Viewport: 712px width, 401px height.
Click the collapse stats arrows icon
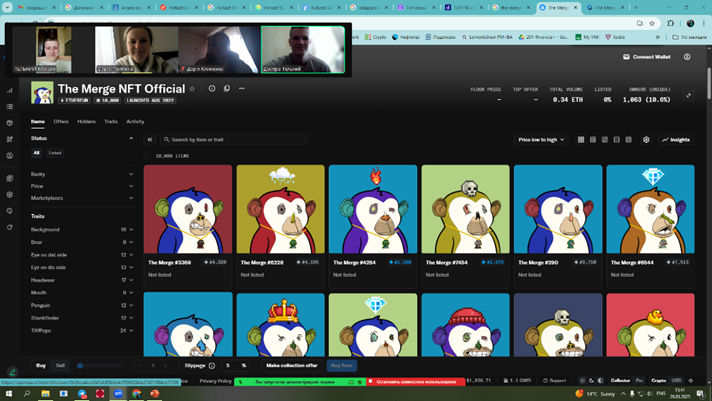[688, 95]
